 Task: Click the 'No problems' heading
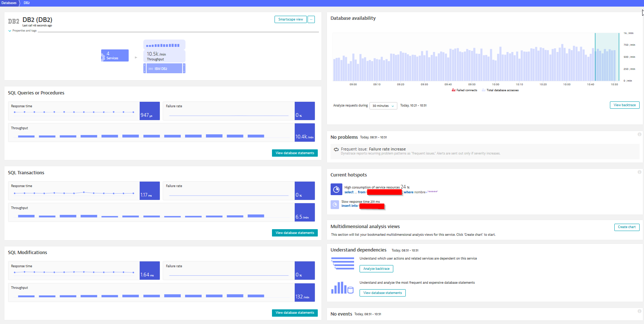344,137
